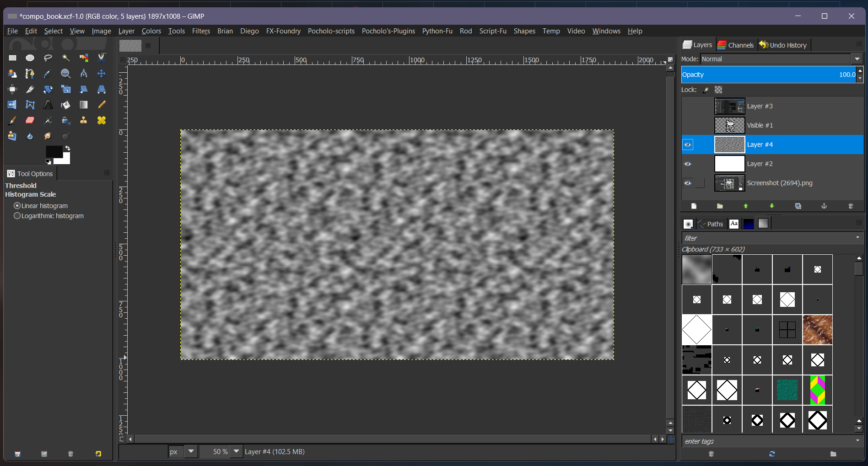Toggle lock alpha channel for the layer
The width and height of the screenshot is (868, 466).
tap(718, 90)
